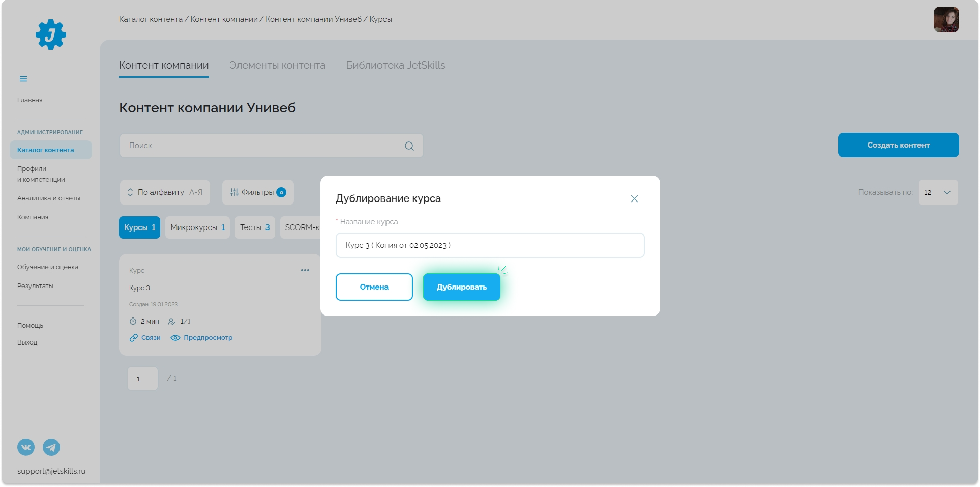
Task: Open the Фильтры panel
Action: click(x=258, y=192)
